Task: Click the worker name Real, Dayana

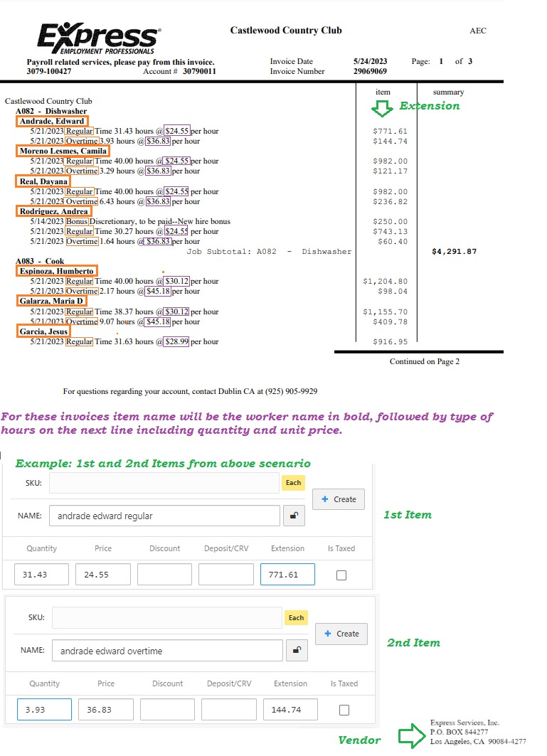Action: pyautogui.click(x=43, y=181)
